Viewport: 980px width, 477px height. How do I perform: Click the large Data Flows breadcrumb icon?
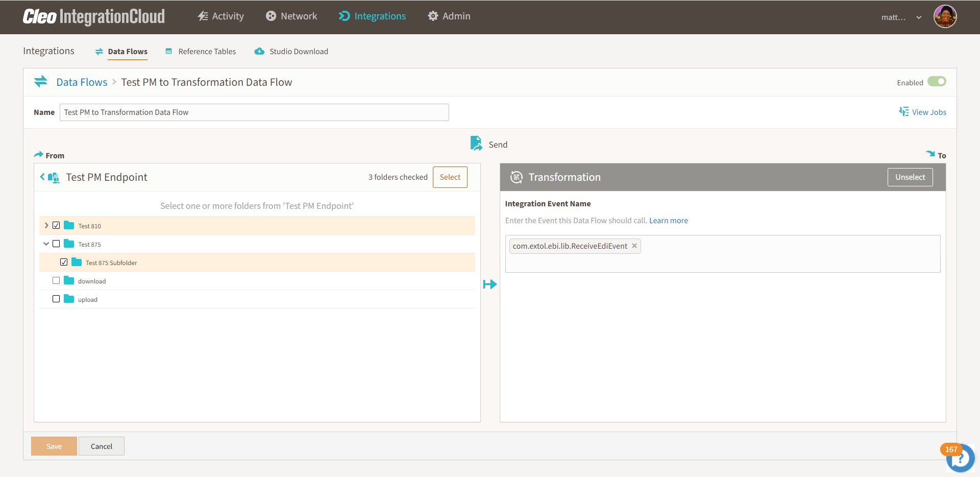pyautogui.click(x=41, y=82)
